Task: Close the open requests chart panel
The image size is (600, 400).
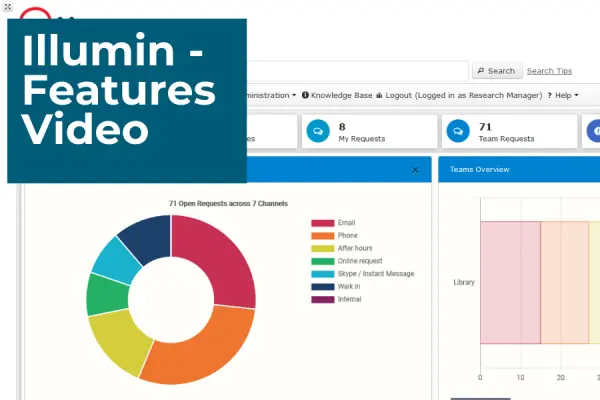Action: click(415, 170)
